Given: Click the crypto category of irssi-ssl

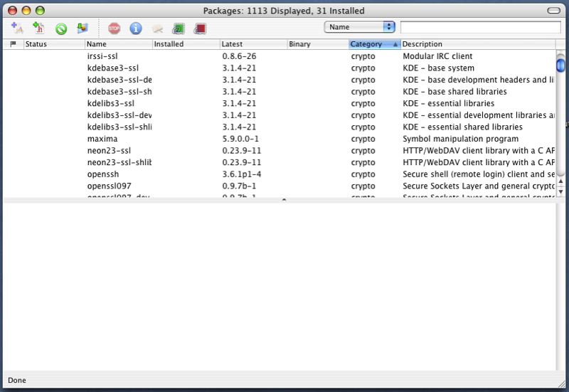Looking at the screenshot, I should click(x=363, y=57).
